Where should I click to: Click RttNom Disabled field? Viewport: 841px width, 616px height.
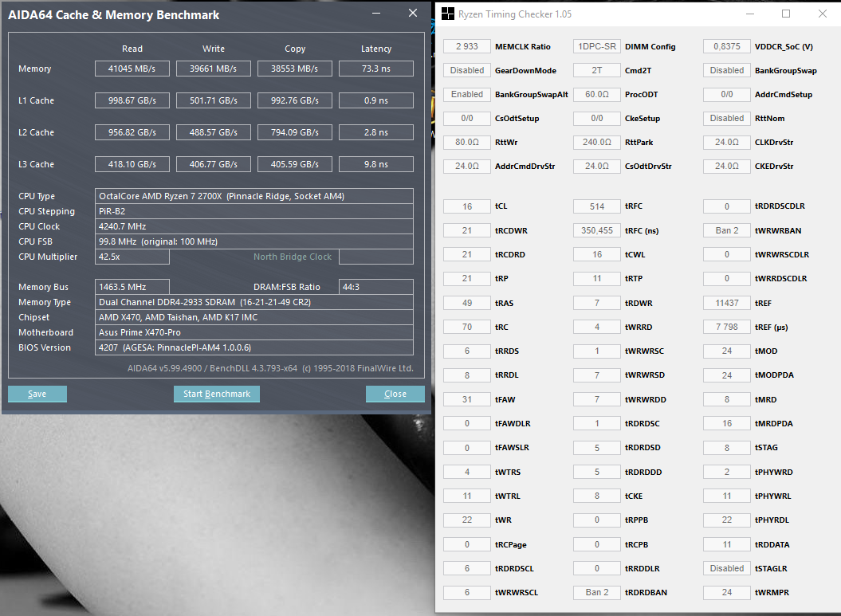(727, 118)
